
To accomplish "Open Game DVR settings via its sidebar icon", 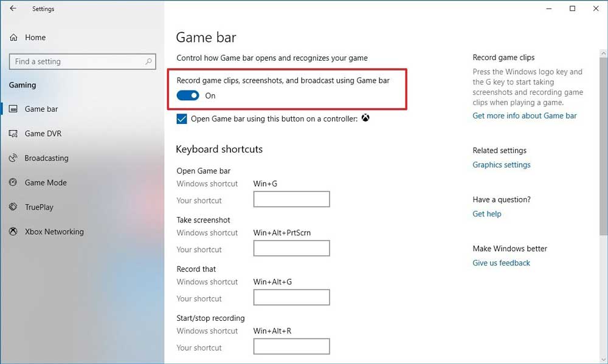I will tap(13, 133).
